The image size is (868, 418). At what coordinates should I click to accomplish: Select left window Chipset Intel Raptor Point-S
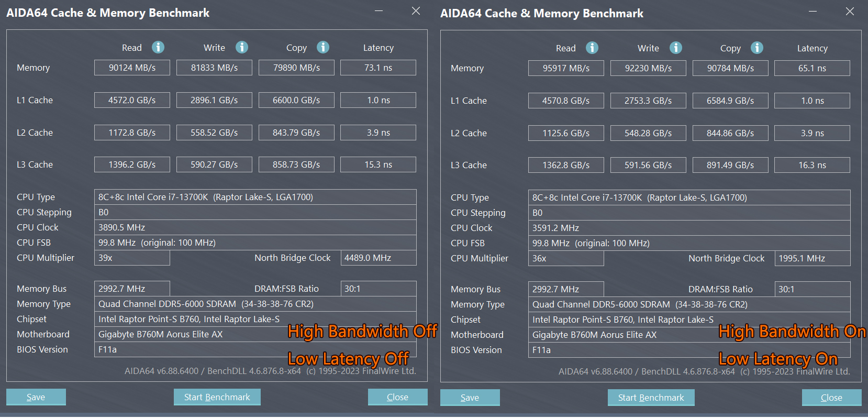(255, 319)
